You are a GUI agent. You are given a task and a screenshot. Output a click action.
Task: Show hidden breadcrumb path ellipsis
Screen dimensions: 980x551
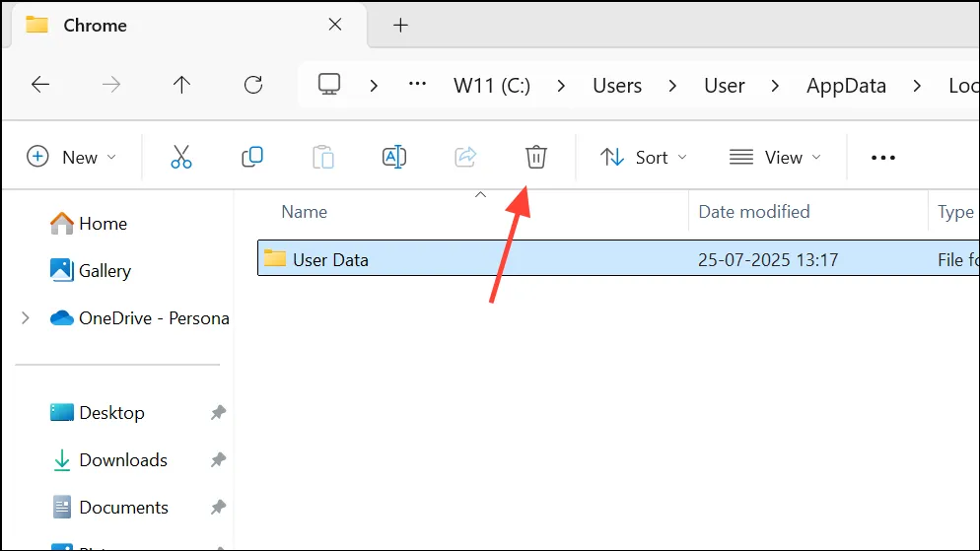click(417, 84)
